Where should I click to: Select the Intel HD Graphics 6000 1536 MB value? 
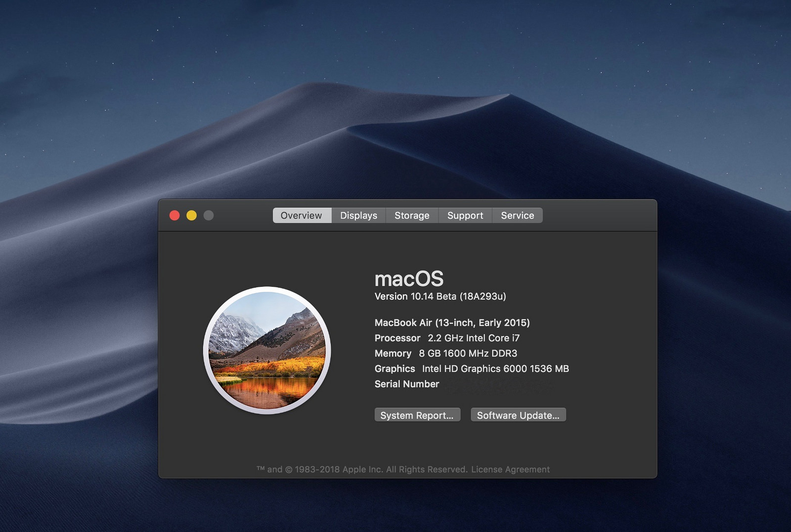495,369
